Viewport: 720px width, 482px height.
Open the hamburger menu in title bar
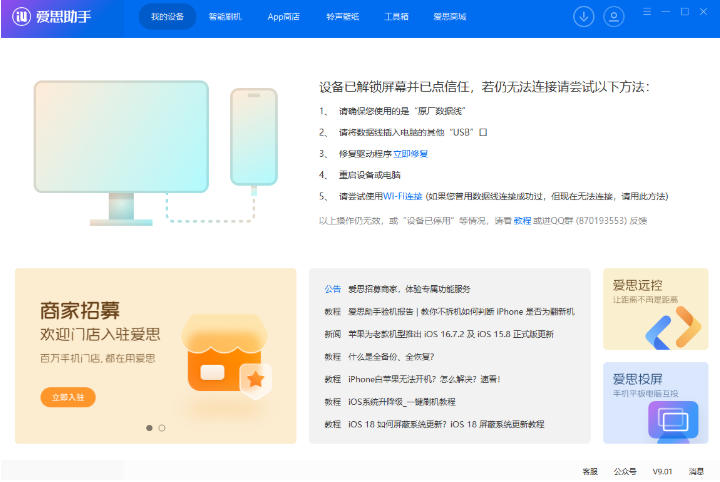[647, 12]
